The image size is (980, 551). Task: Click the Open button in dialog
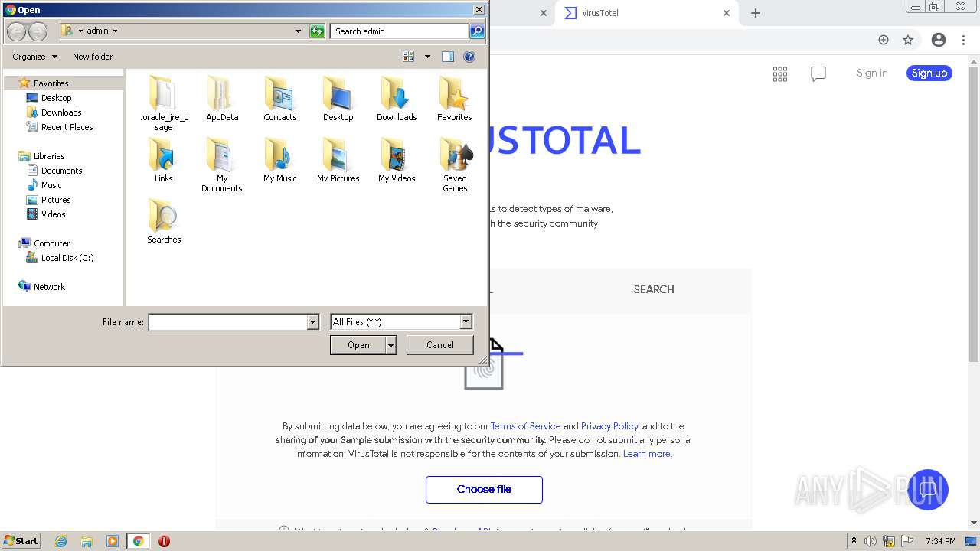[358, 346]
